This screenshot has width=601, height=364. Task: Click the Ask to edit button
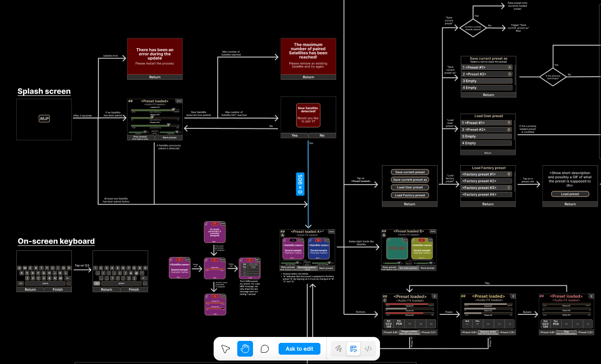coord(299,349)
